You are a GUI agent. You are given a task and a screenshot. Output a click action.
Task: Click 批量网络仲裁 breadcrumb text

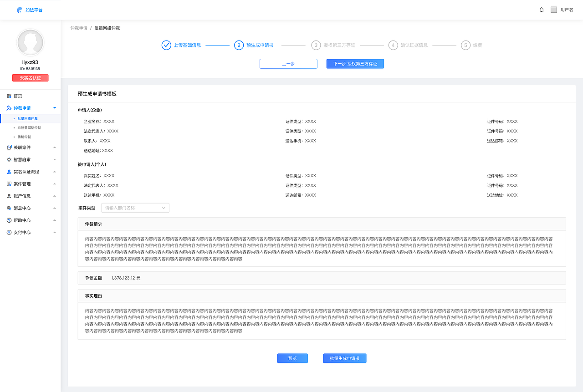pyautogui.click(x=107, y=28)
